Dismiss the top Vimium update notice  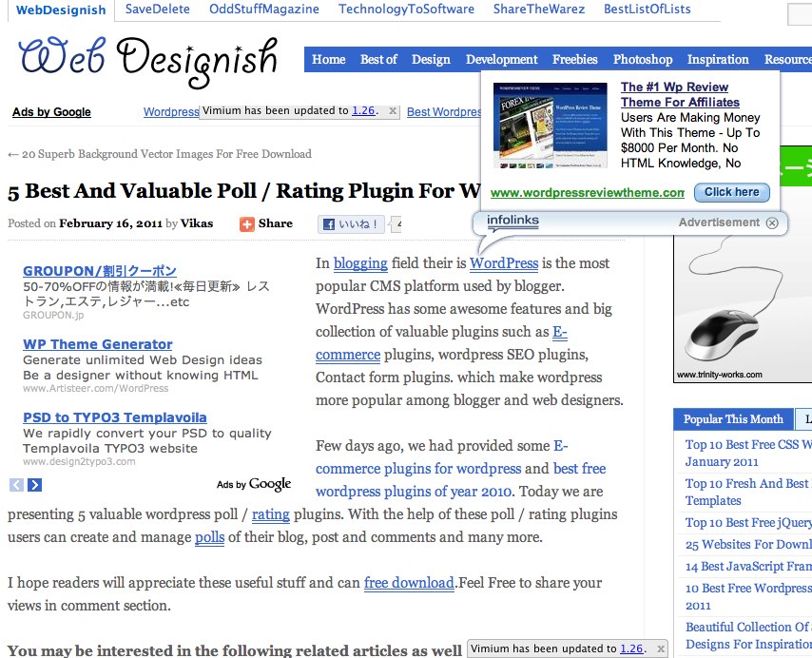(x=393, y=111)
